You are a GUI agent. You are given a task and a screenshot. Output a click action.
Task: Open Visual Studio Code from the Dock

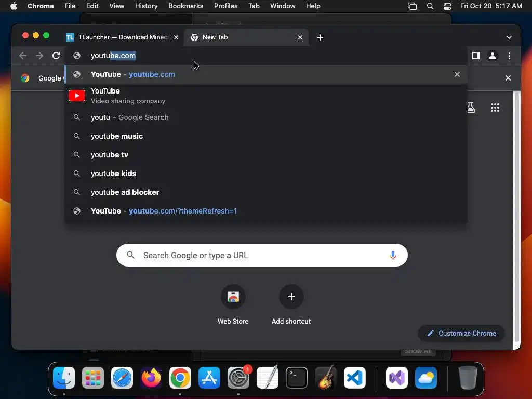coord(355,378)
